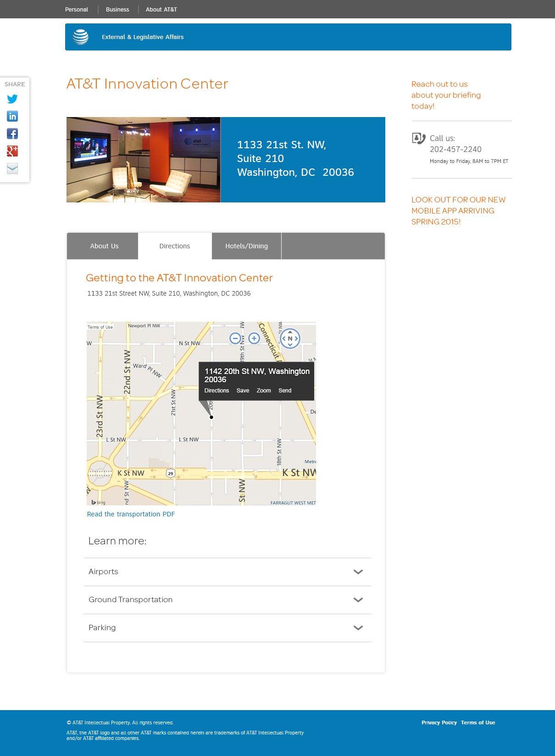Zoom in the map with plus icon
Screen dimensions: 555x756
254,338
